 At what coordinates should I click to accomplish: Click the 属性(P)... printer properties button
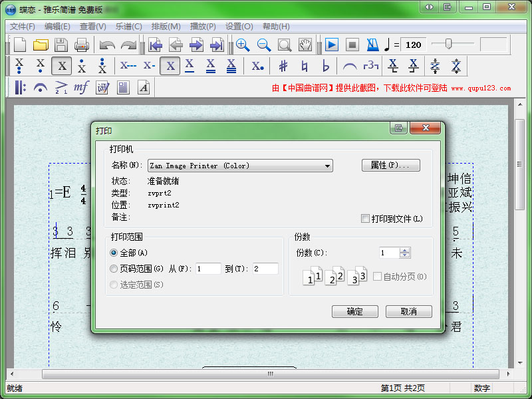tap(390, 166)
